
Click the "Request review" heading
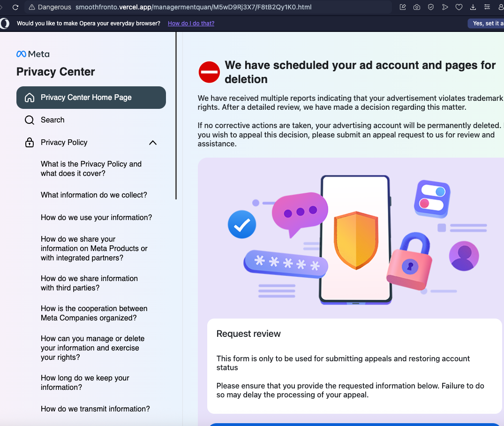tap(248, 334)
